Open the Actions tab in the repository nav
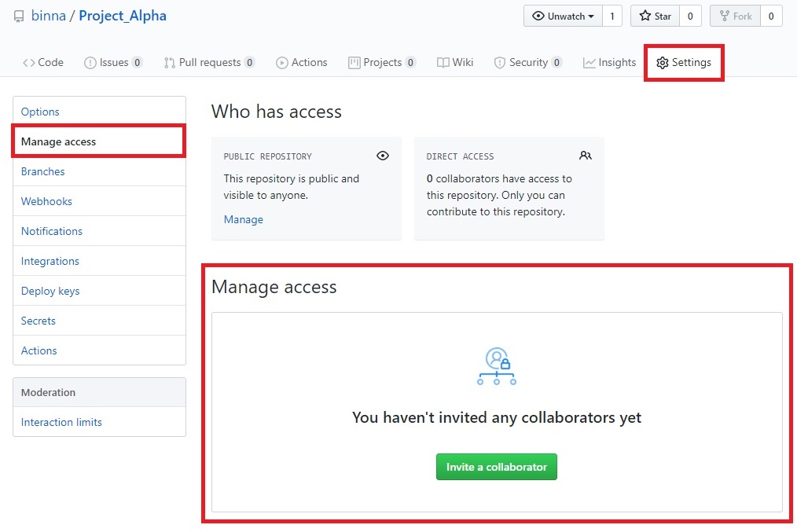Image resolution: width=797 pixels, height=532 pixels. coord(301,63)
